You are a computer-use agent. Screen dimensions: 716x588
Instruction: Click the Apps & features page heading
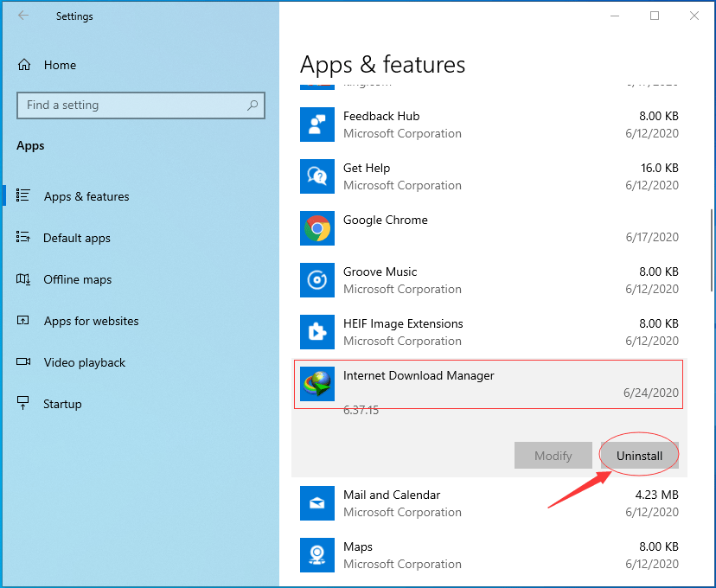[x=383, y=65]
